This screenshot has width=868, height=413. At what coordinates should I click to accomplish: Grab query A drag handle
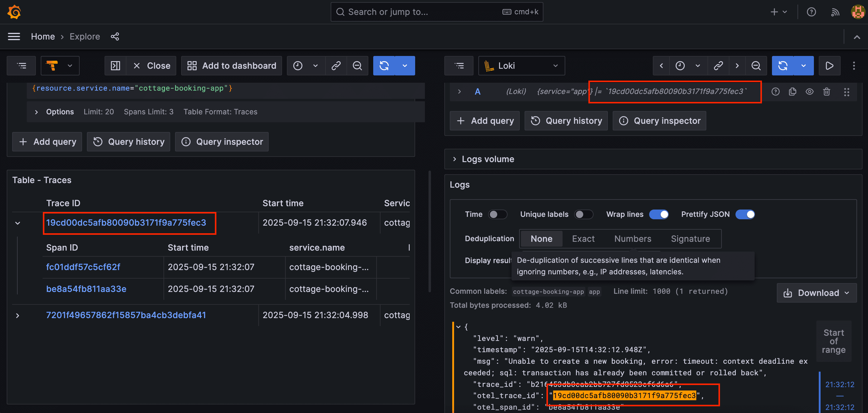click(846, 92)
